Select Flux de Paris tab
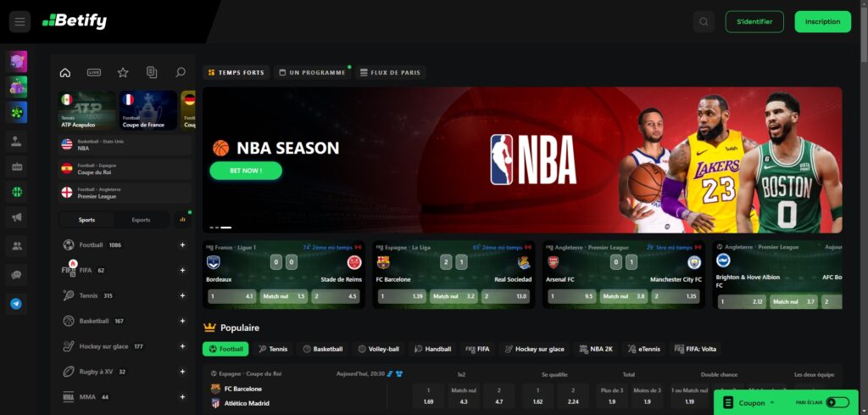 coord(390,73)
